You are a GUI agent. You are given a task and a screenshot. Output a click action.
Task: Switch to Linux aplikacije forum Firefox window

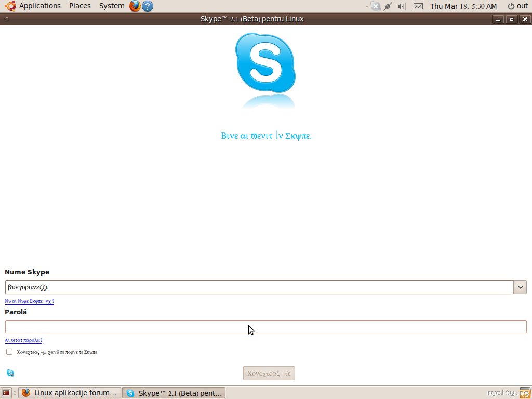pos(70,393)
